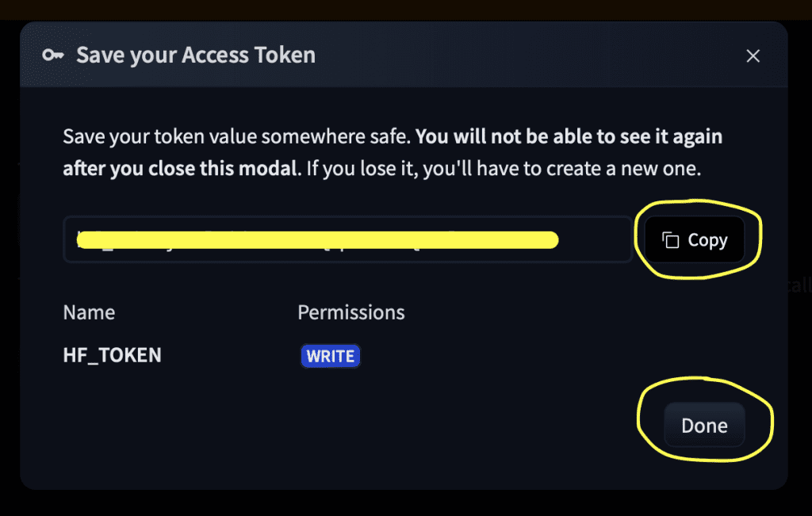Click the bold 'You will not be able' warning

click(x=569, y=136)
